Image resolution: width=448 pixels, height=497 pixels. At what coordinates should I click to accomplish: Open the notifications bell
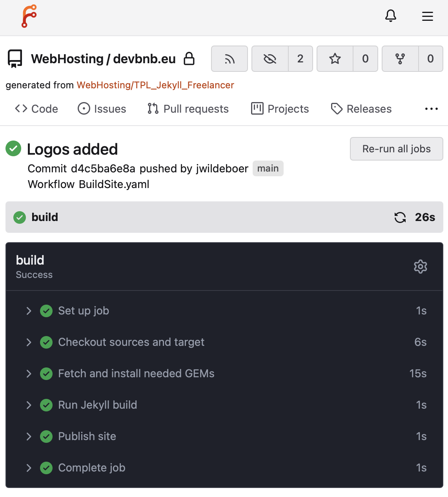[391, 16]
